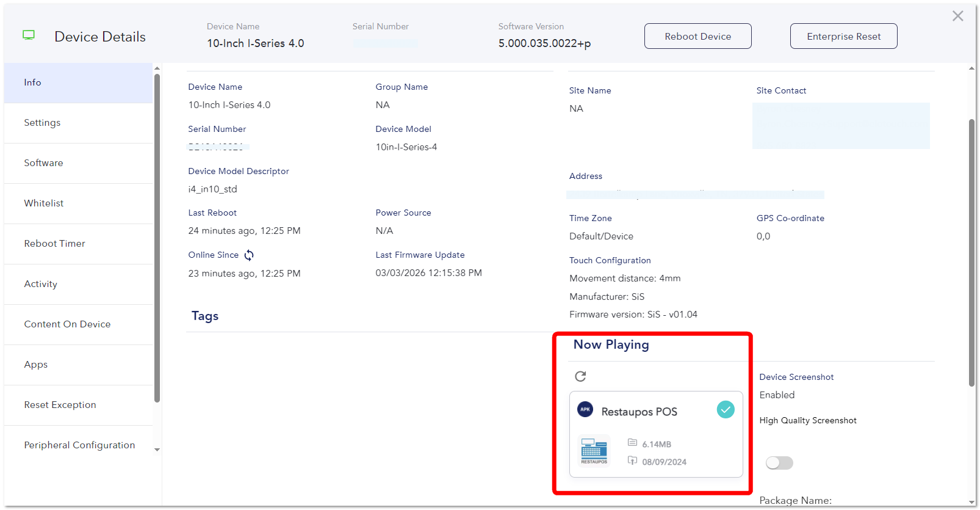Click the 6.14MB app size text

coord(657,444)
